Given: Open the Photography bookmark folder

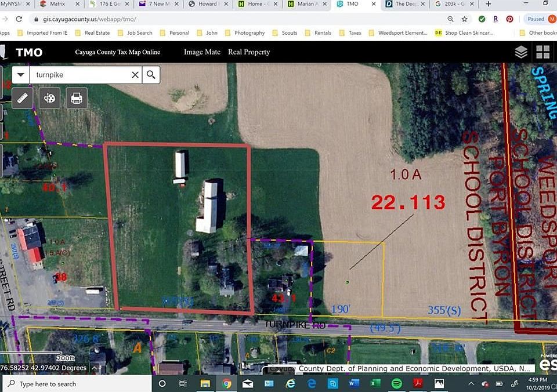Looking at the screenshot, I should 245,32.
